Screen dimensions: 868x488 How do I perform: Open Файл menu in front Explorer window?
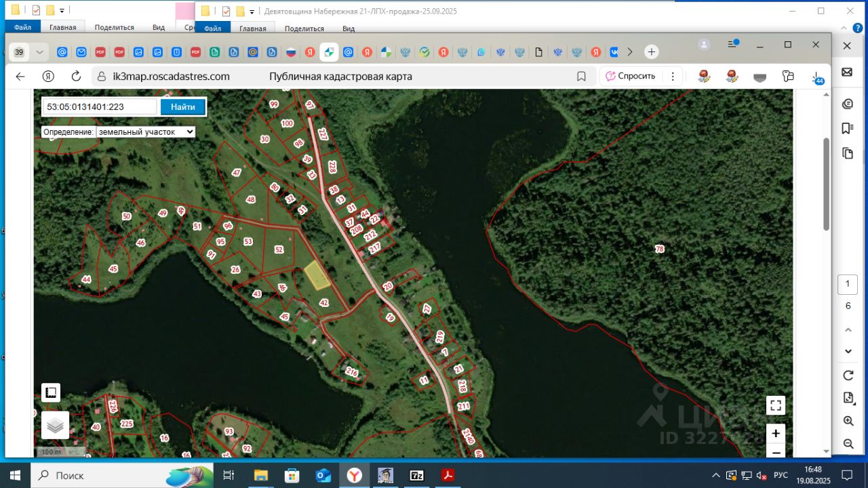click(213, 28)
